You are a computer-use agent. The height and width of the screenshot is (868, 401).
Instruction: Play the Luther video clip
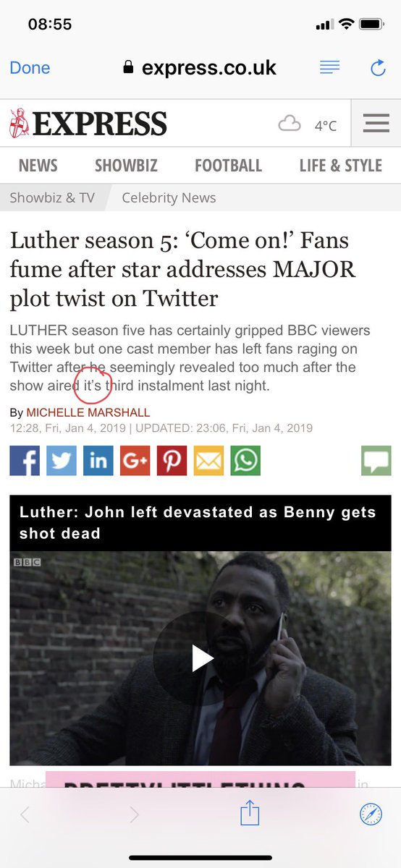click(x=202, y=658)
